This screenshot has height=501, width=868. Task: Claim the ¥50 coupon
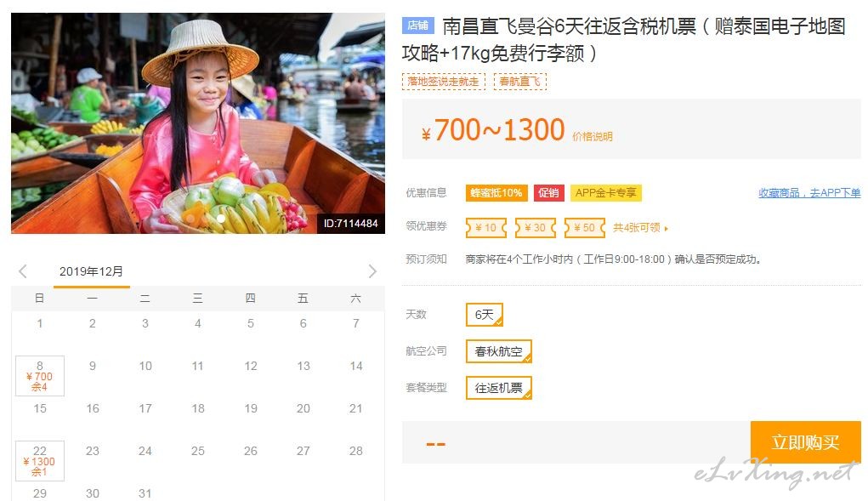click(585, 227)
